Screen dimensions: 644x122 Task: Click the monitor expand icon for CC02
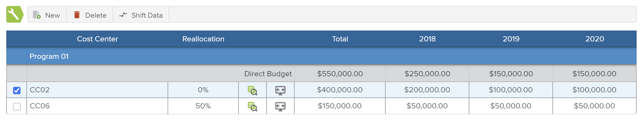coord(280,90)
